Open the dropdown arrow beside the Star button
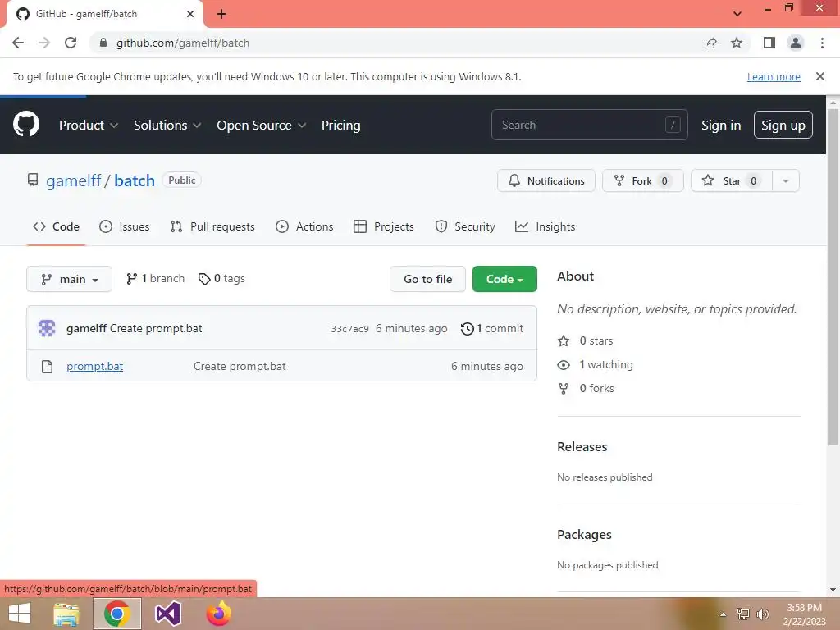The height and width of the screenshot is (630, 840). pyautogui.click(x=786, y=180)
